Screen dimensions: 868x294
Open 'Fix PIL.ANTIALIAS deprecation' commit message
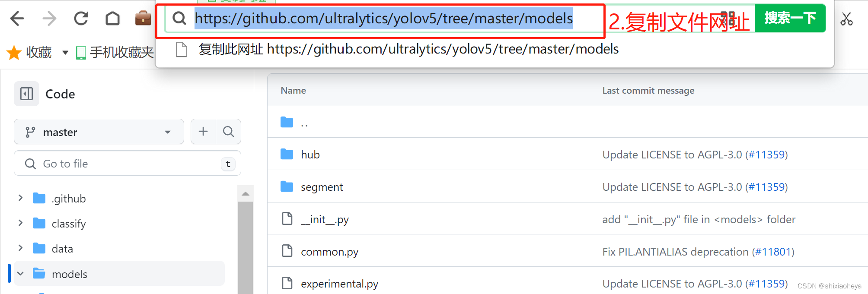(676, 252)
